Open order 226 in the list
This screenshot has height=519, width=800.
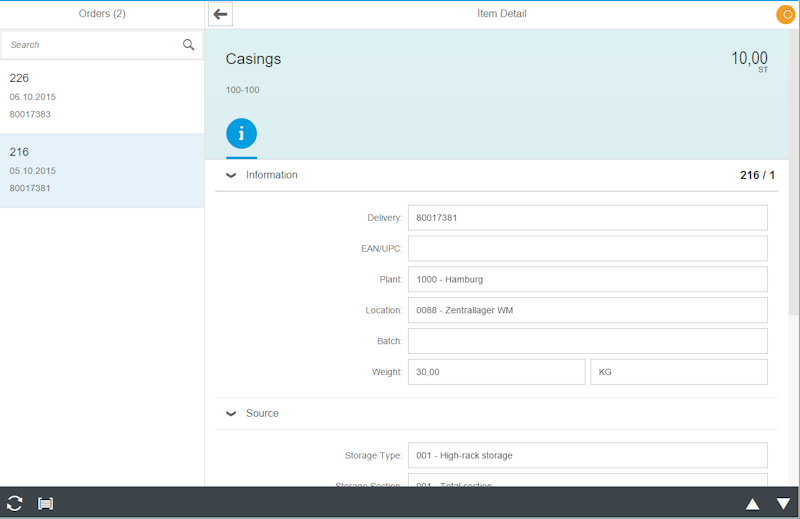100,96
